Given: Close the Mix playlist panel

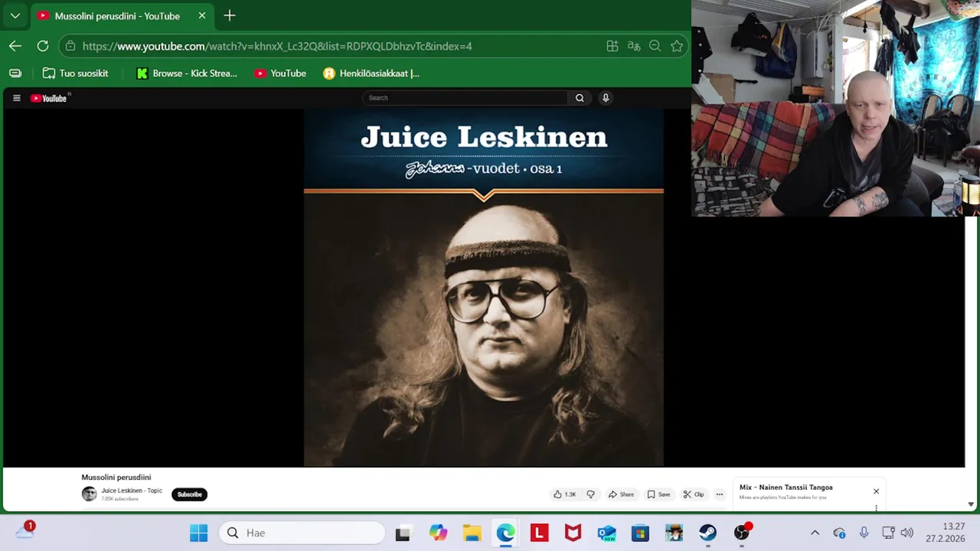Looking at the screenshot, I should tap(876, 491).
